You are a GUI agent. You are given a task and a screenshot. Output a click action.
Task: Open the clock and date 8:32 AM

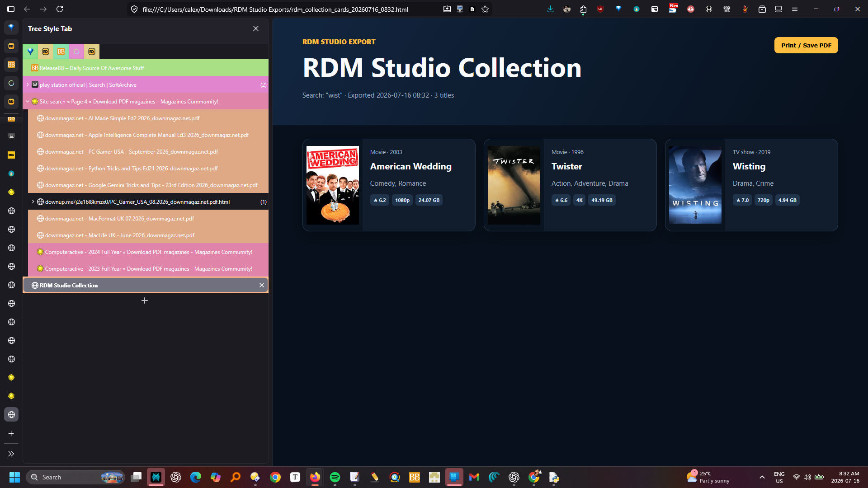click(845, 477)
